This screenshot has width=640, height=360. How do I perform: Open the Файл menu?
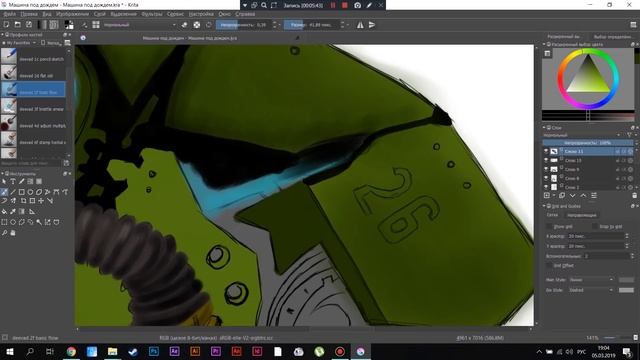(9, 14)
